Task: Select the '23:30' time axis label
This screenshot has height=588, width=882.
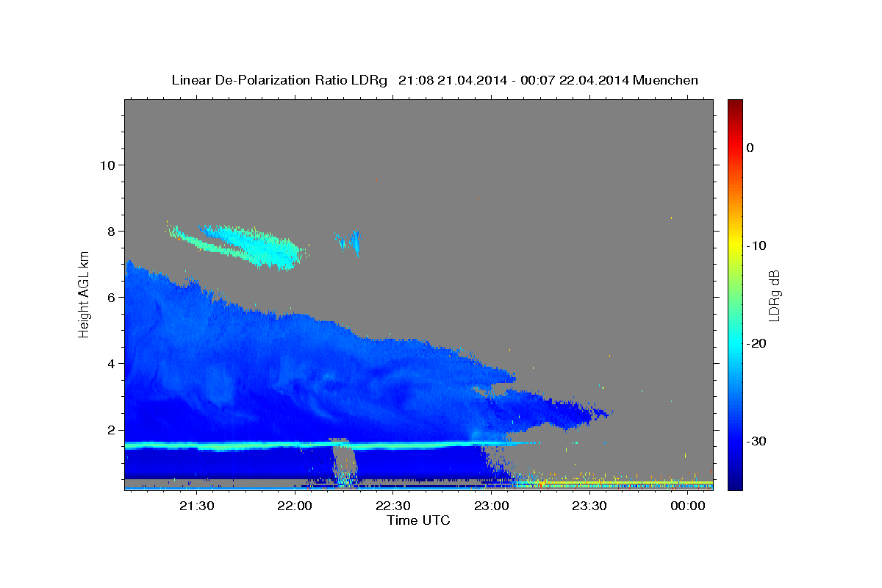Action: coord(589,506)
